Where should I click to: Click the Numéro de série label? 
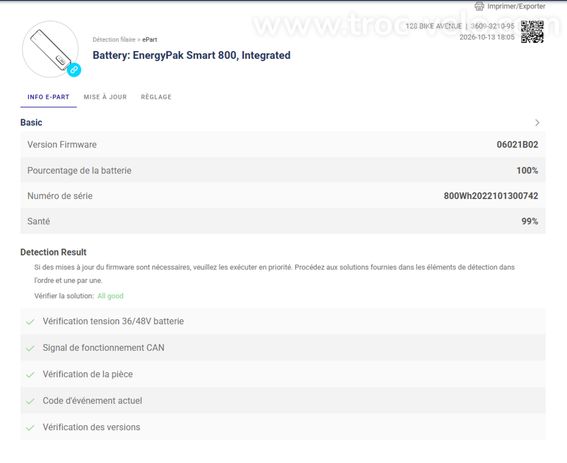(x=60, y=196)
